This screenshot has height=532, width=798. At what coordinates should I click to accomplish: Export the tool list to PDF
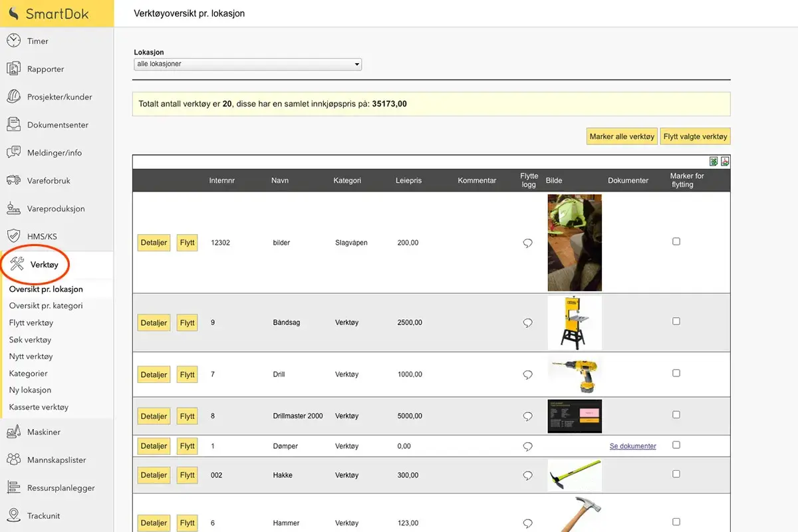coord(725,162)
